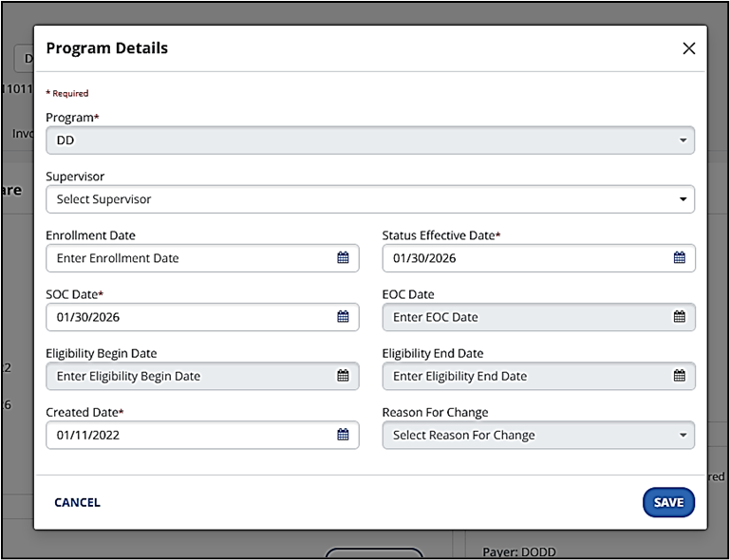The height and width of the screenshot is (560, 730).
Task: Open the Select Supervisor dropdown
Action: tap(370, 199)
